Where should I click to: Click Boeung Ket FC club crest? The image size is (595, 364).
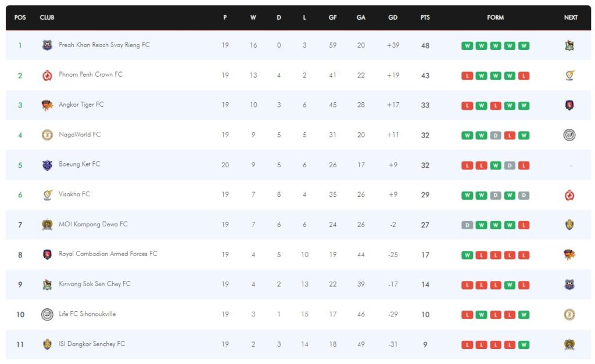tap(47, 165)
